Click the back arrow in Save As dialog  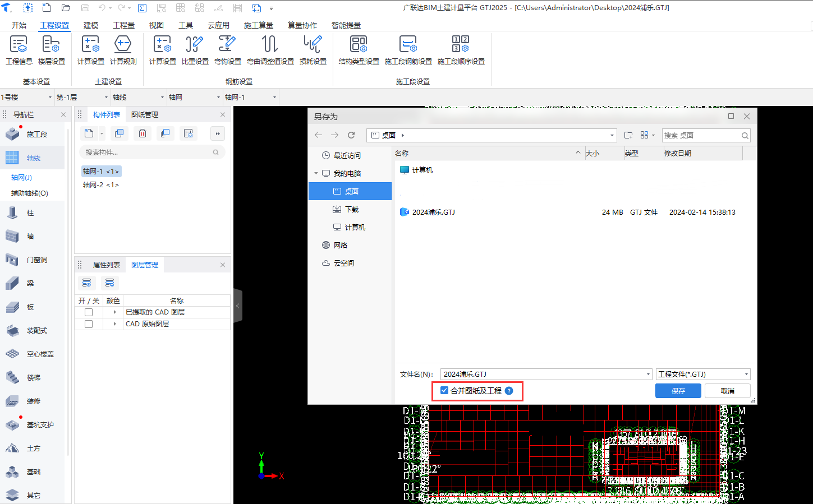click(x=318, y=135)
